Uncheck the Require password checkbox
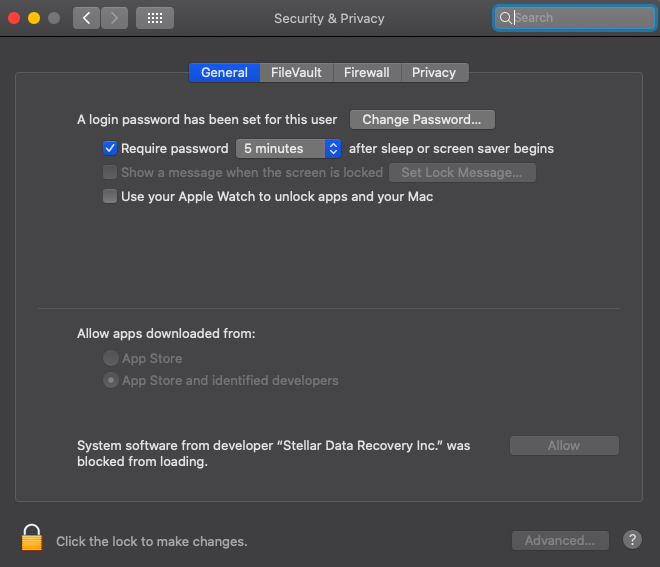 (x=110, y=148)
